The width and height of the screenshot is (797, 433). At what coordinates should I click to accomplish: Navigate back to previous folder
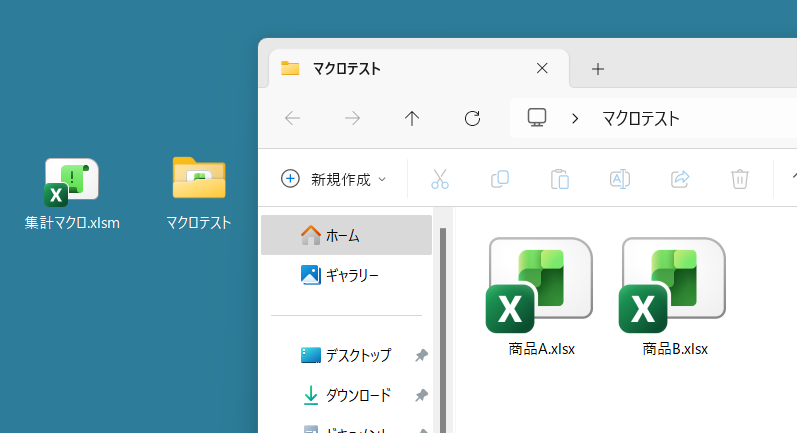293,118
